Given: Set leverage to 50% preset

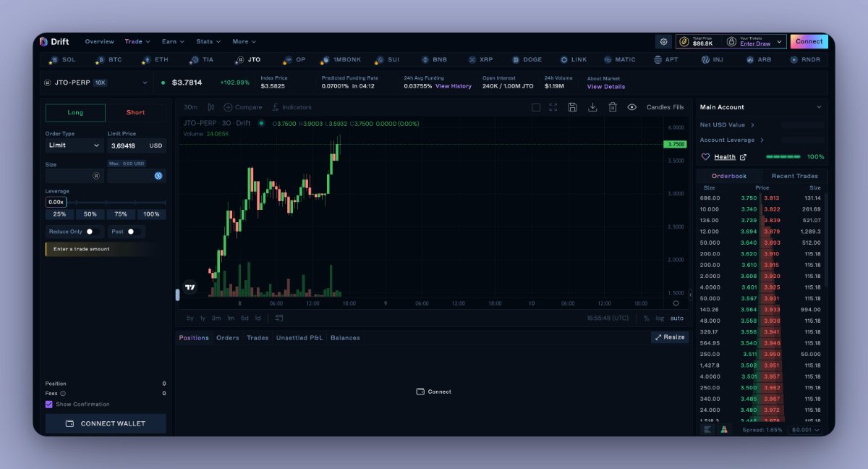Looking at the screenshot, I should coord(90,214).
